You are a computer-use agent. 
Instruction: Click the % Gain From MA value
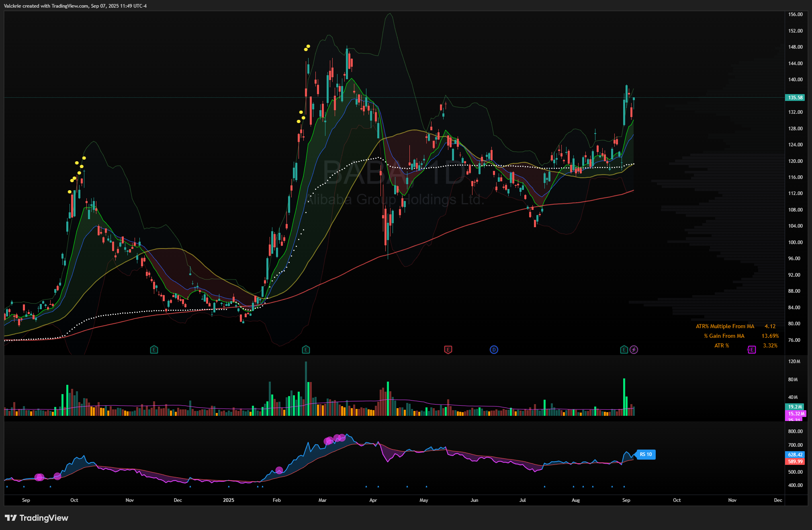(770, 336)
